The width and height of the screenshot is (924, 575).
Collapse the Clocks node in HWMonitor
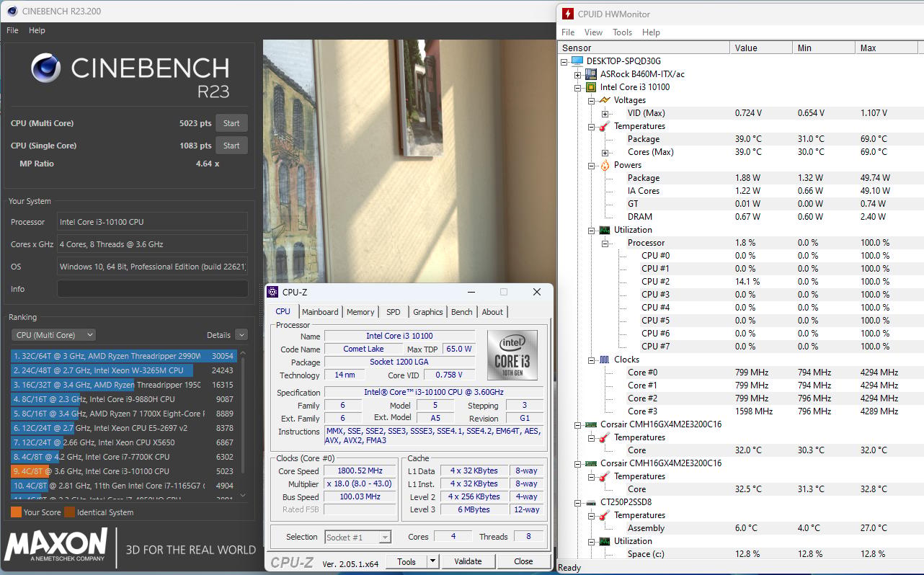[591, 360]
